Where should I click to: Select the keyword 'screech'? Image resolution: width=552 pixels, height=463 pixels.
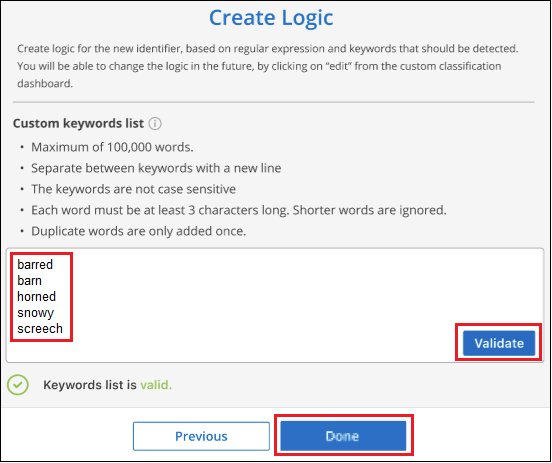40,329
